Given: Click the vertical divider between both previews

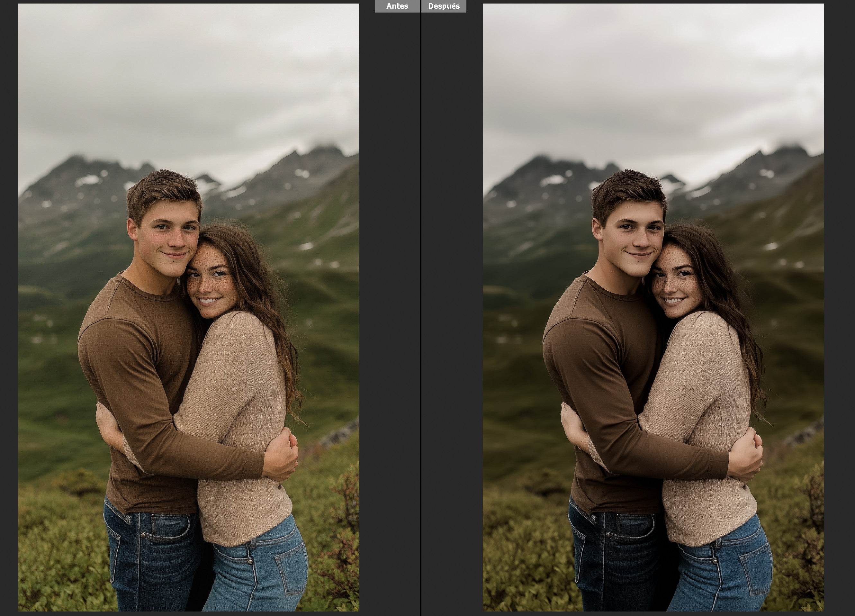Looking at the screenshot, I should 420,302.
